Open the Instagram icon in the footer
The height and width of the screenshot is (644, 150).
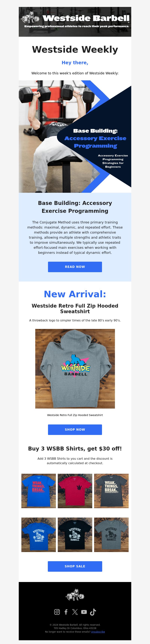[x=57, y=612]
